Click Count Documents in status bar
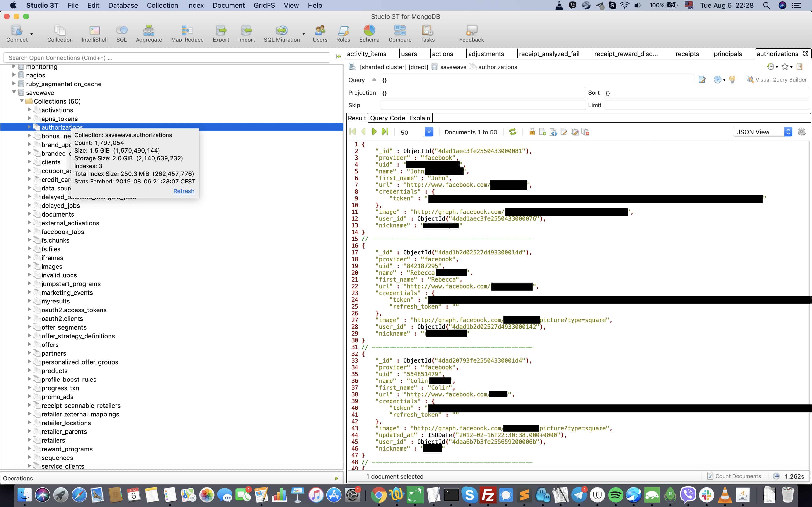Image resolution: width=812 pixels, height=507 pixels. 734,476
